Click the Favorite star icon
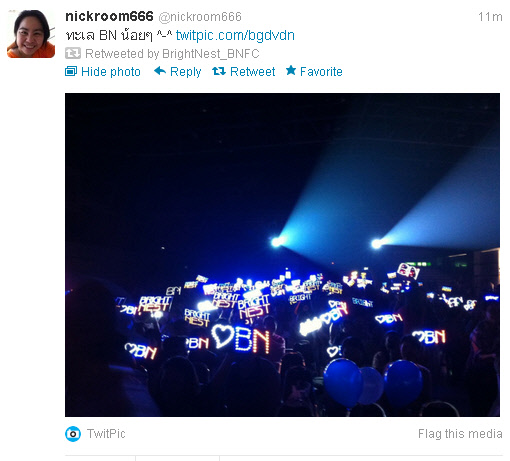 click(x=291, y=70)
